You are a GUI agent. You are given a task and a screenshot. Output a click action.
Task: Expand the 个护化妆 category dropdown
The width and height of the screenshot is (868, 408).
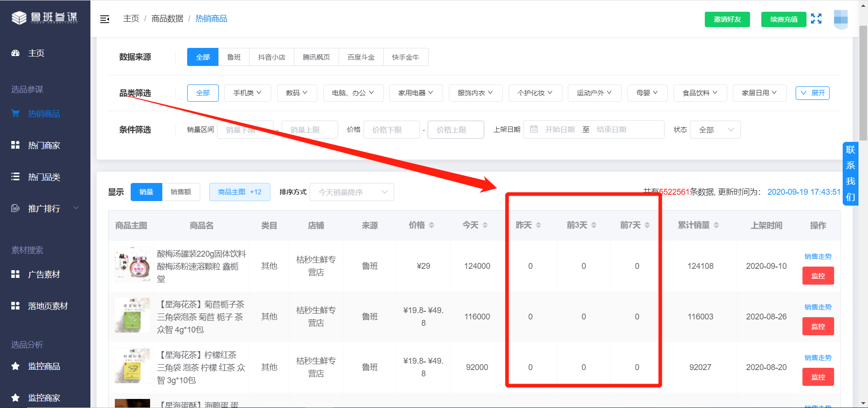(x=535, y=93)
